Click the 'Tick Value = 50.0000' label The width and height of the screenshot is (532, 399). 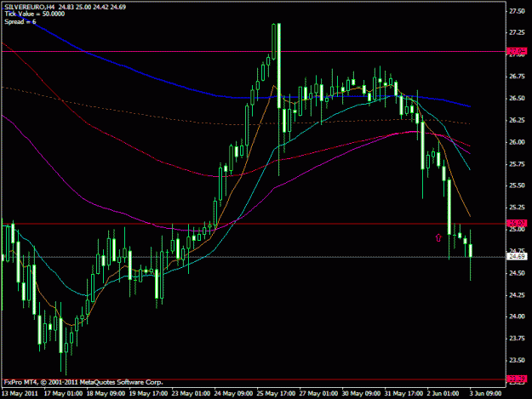[x=35, y=14]
